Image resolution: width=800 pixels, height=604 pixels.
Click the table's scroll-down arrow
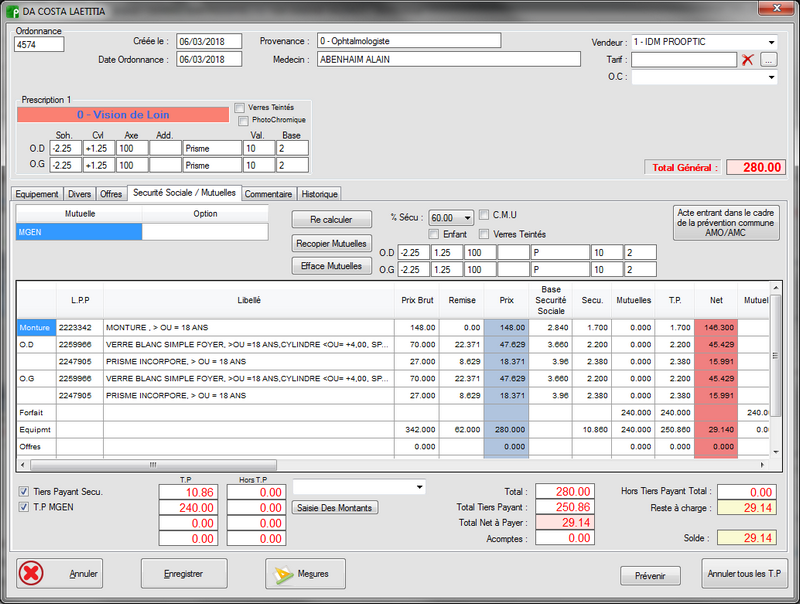tap(776, 452)
